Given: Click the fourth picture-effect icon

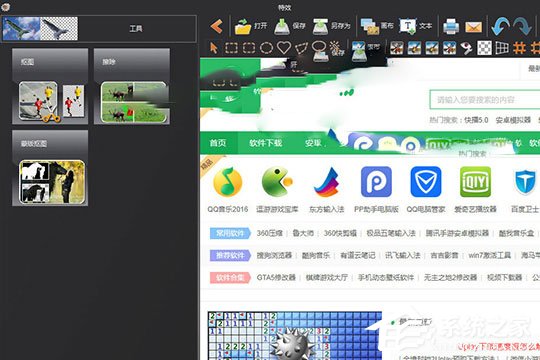Looking at the screenshot, I should (449, 48).
